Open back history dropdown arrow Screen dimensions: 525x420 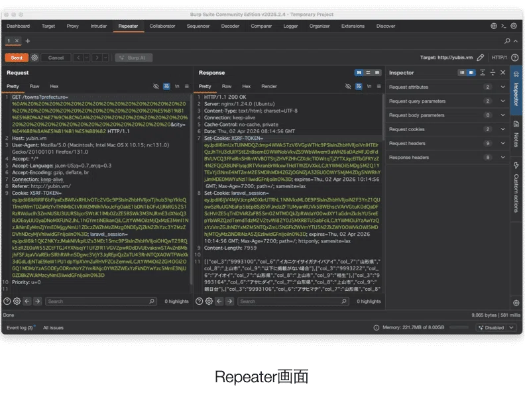pyautogui.click(x=87, y=58)
